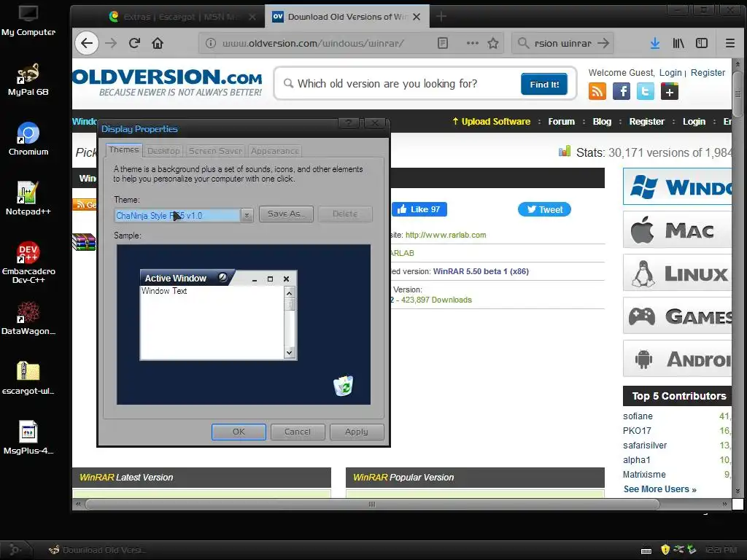Select escargot-wl zip folder icon
The image size is (747, 560).
point(28,378)
